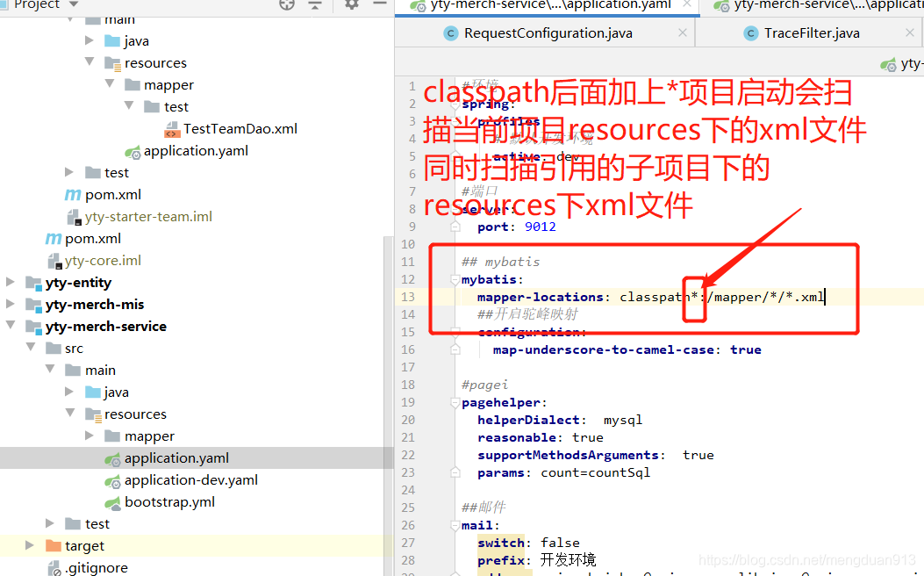Close the TraceFilter.java tab
The width and height of the screenshot is (924, 576).
[x=910, y=33]
